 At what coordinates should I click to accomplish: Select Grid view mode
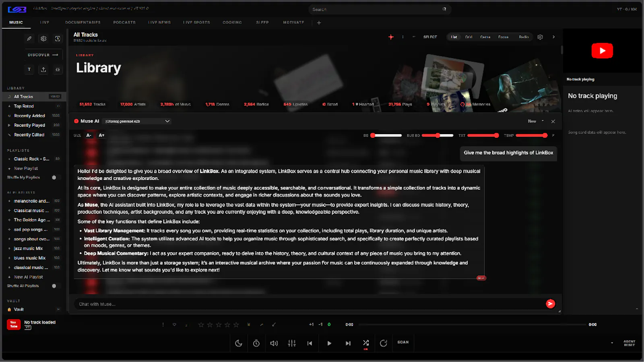(469, 37)
